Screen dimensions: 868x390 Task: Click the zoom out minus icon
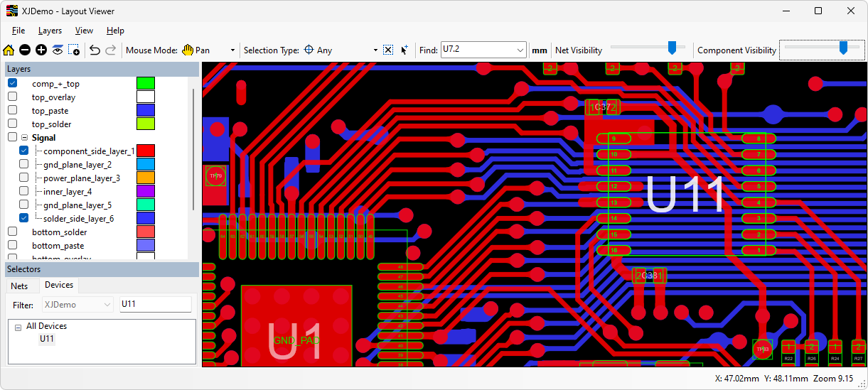(25, 50)
